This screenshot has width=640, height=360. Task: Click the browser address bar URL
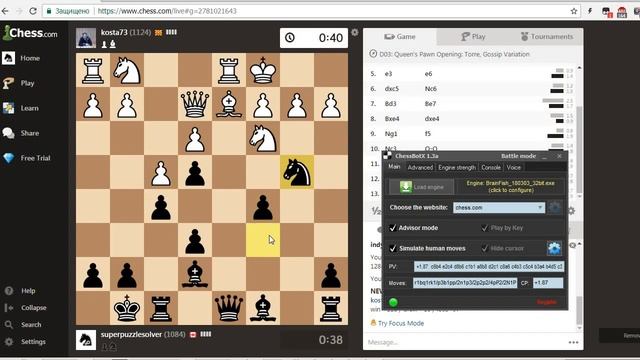point(167,11)
